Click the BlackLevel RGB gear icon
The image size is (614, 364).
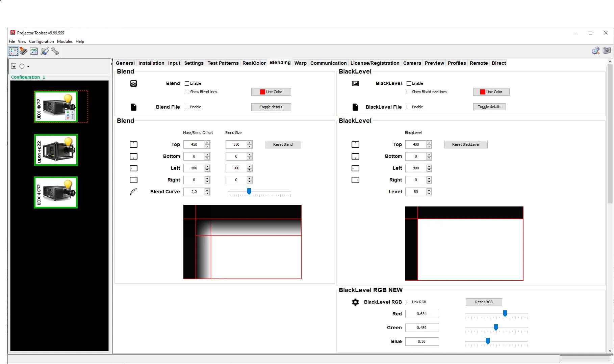tap(355, 302)
